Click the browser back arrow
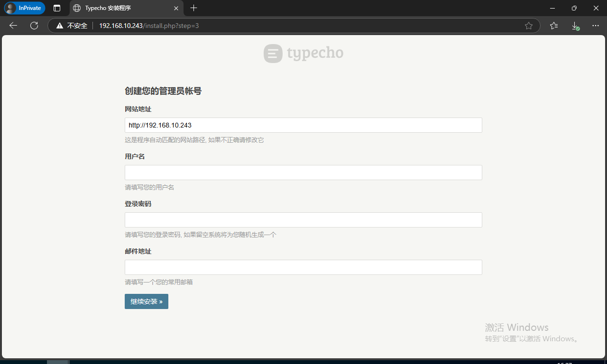 [x=13, y=26]
